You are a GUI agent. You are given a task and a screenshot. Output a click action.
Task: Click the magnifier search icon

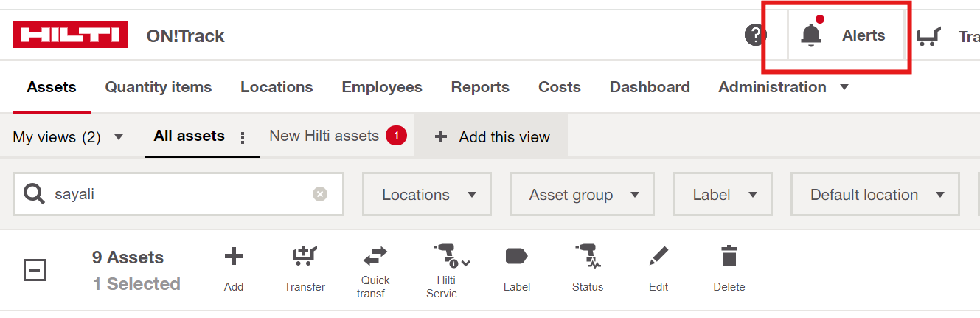point(34,194)
